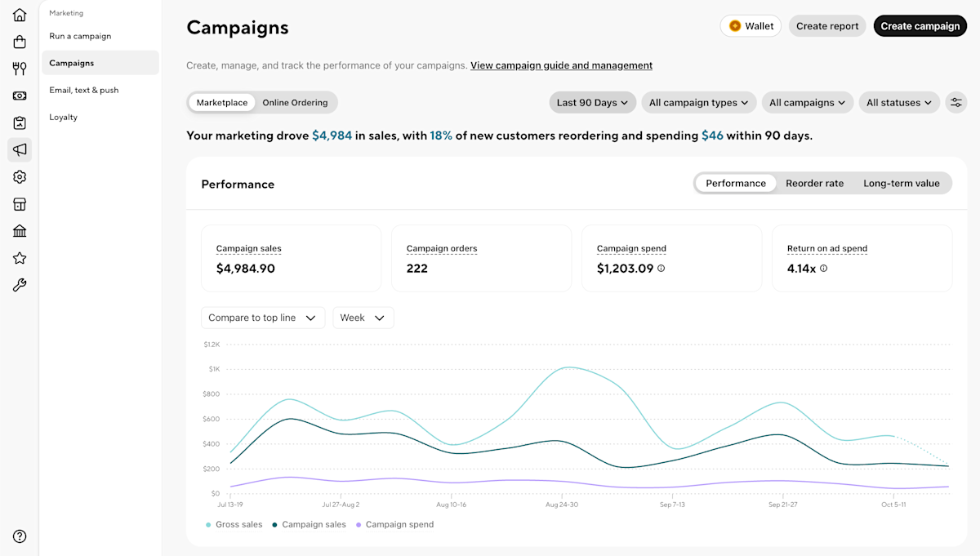Click the Marketing section header
Viewport: 980px width, 556px height.
point(66,13)
